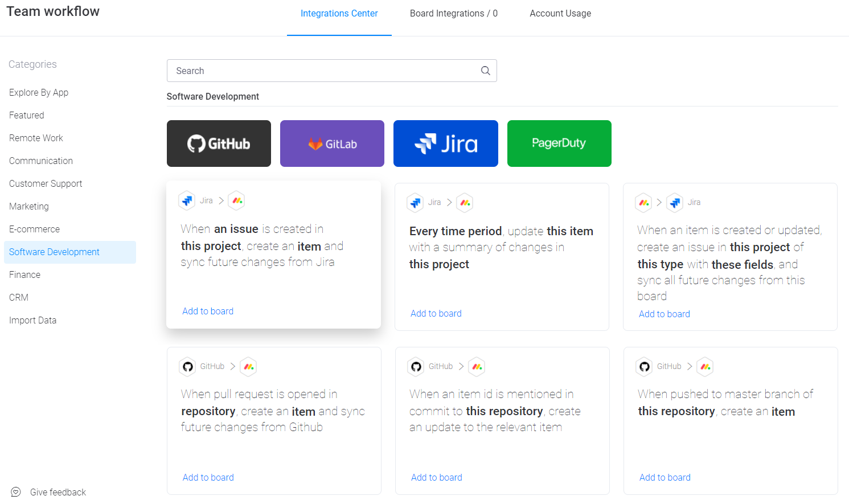Select Software Development category
The image size is (849, 504).
coord(70,252)
